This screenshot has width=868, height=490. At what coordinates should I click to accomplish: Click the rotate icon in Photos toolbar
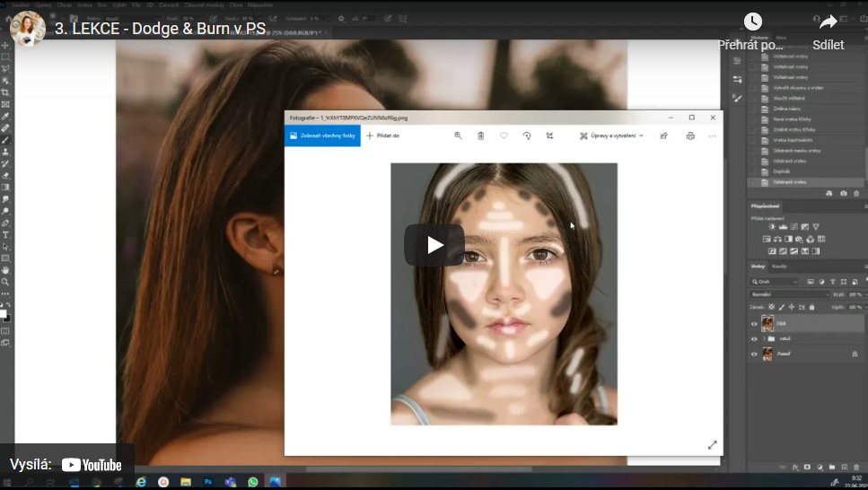click(x=527, y=136)
